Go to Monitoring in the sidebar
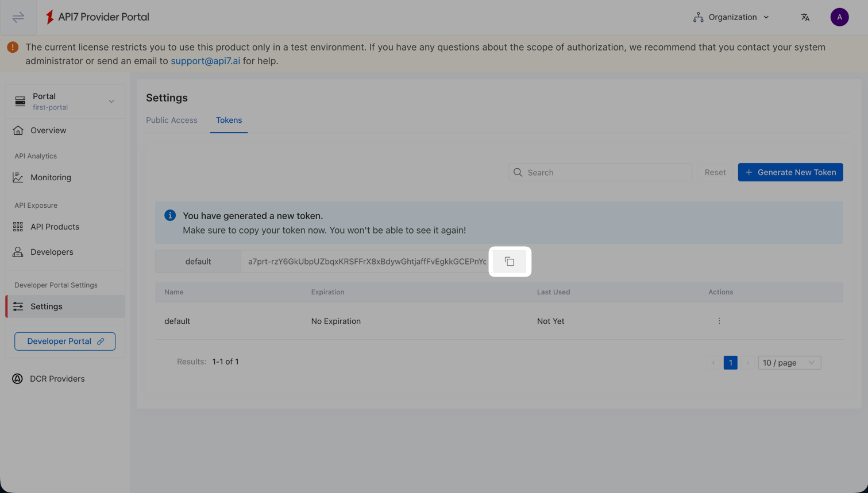Screen dimensions: 868x493 point(51,178)
